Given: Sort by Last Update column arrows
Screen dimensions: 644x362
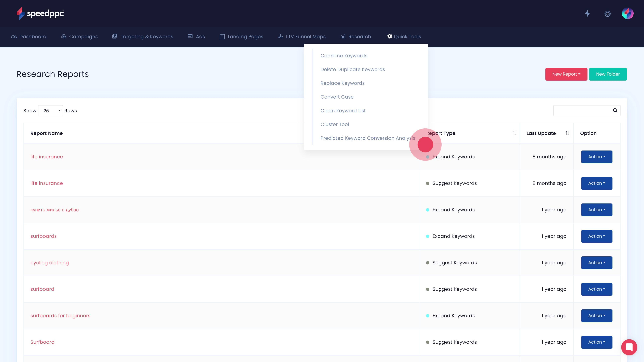Looking at the screenshot, I should (x=568, y=133).
